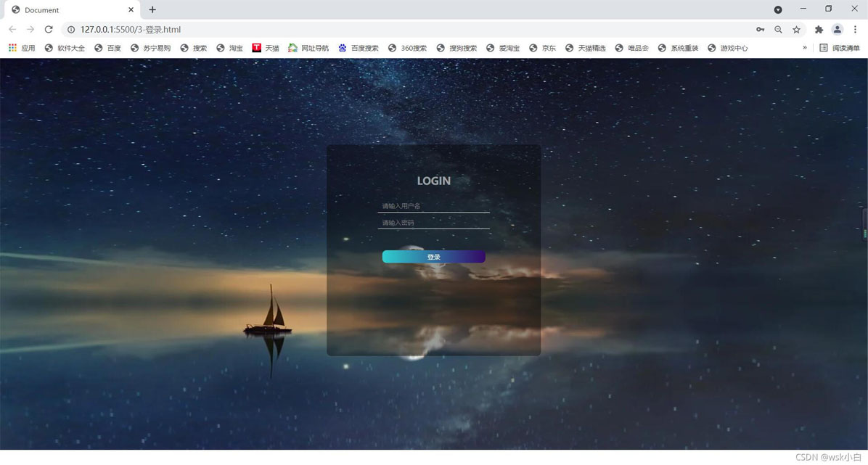Click the key icon in the address bar

760,30
